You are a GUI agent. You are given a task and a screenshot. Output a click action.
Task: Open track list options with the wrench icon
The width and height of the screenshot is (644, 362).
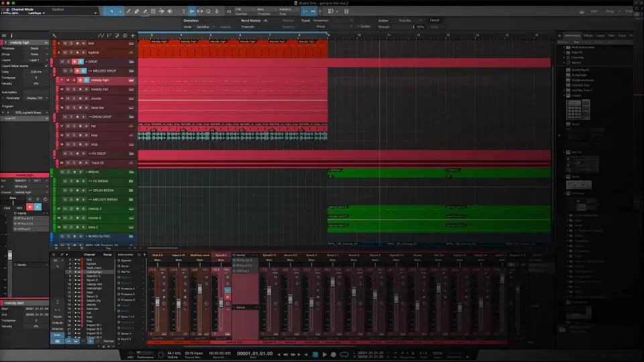(x=54, y=36)
